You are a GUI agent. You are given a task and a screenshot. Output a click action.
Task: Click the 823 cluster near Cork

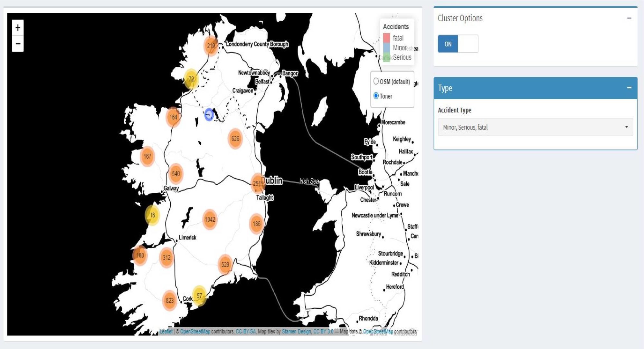(170, 300)
